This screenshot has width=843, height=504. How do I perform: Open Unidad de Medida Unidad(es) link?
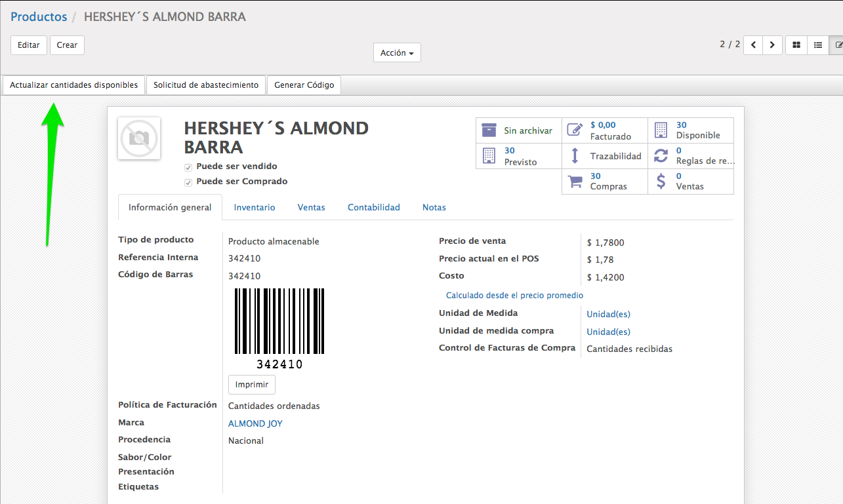pyautogui.click(x=608, y=315)
